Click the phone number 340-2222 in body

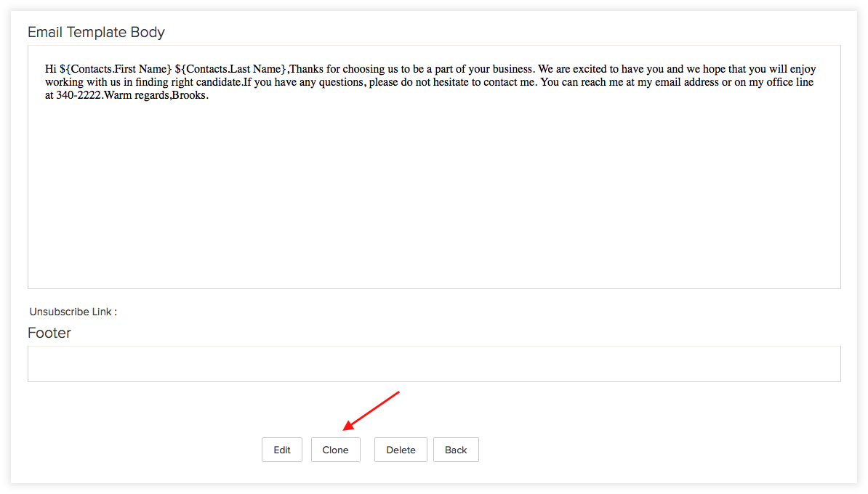tap(79, 95)
